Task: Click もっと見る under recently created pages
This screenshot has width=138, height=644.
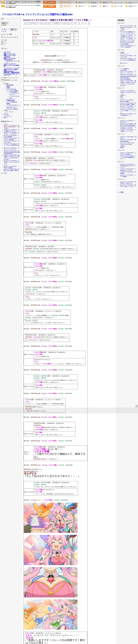Action: 4,173
